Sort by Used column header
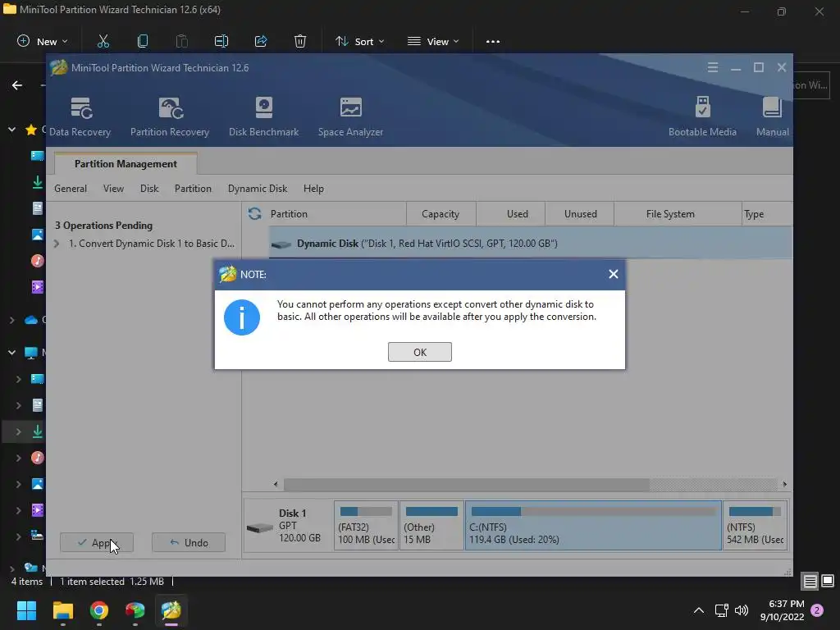 click(x=510, y=214)
